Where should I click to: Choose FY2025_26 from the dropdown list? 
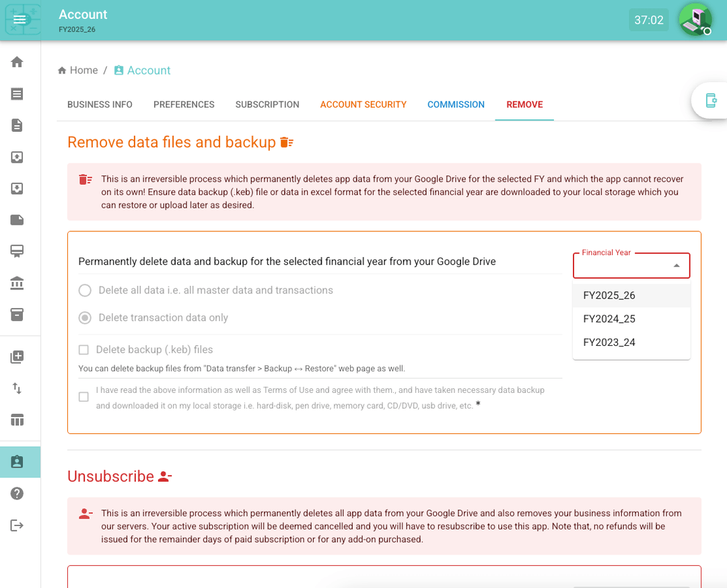coord(609,295)
